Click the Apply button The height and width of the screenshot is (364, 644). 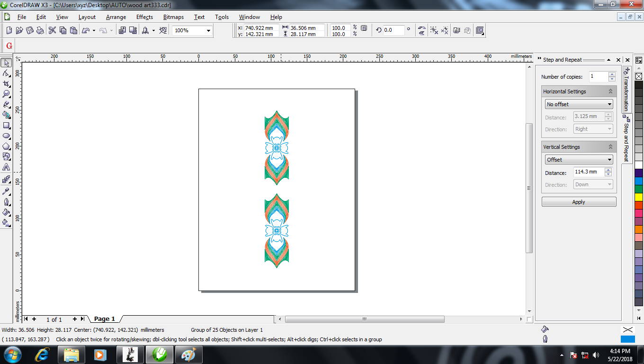pos(579,202)
